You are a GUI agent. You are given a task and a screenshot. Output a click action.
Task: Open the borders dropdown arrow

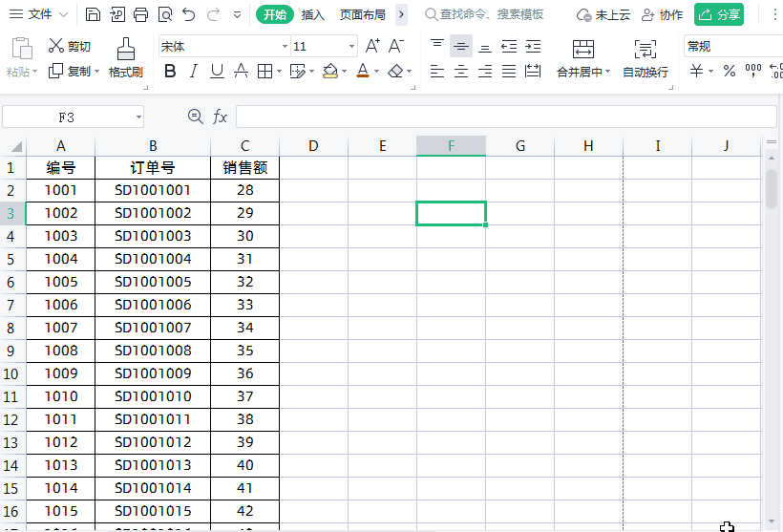pos(279,72)
